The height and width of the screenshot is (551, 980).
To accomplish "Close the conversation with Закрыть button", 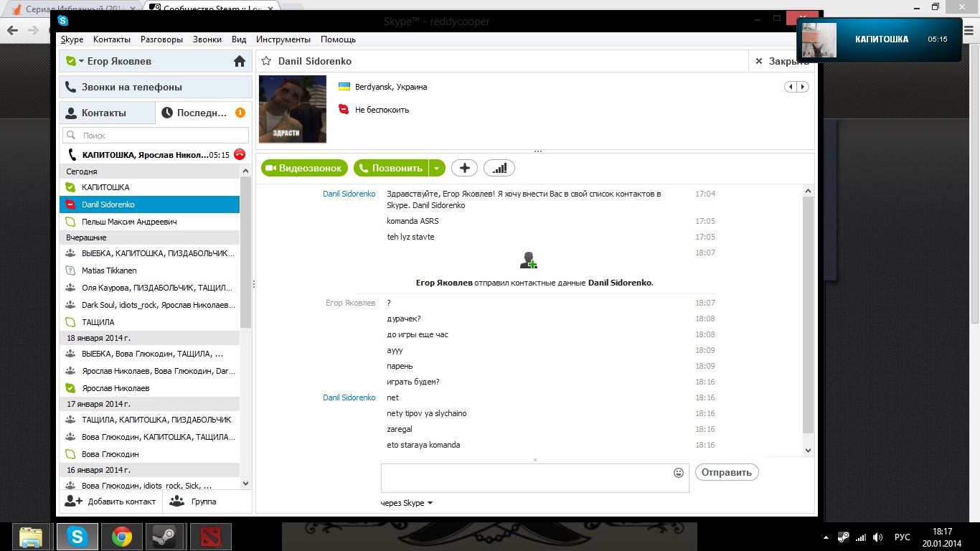I will click(x=781, y=62).
